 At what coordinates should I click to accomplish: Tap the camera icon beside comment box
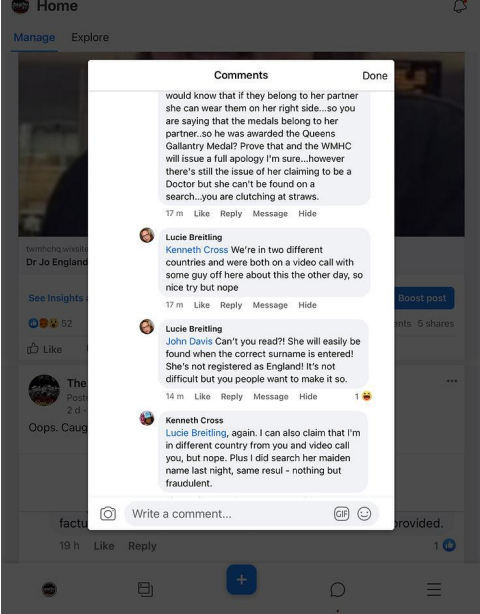point(108,514)
